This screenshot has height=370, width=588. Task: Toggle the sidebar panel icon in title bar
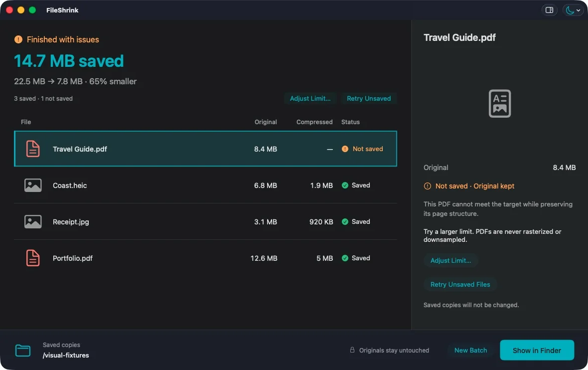click(549, 10)
